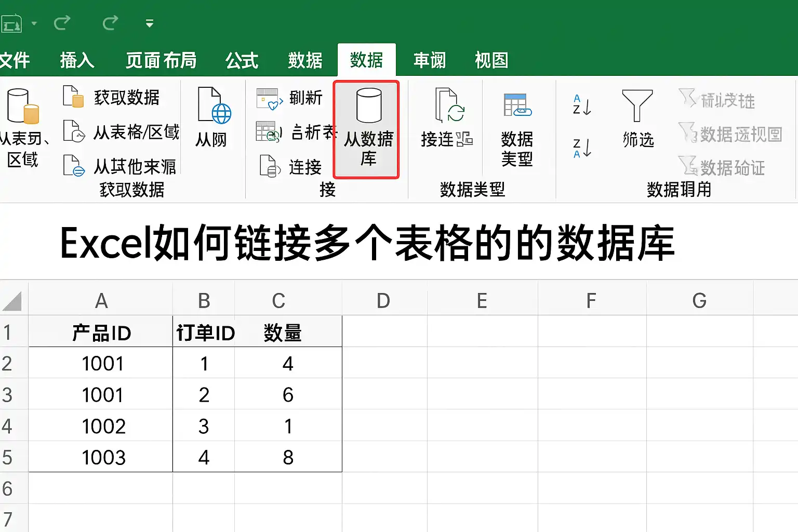This screenshot has height=532, width=798.
Task: Open the 页面布局 ribbon tab
Action: 161,60
